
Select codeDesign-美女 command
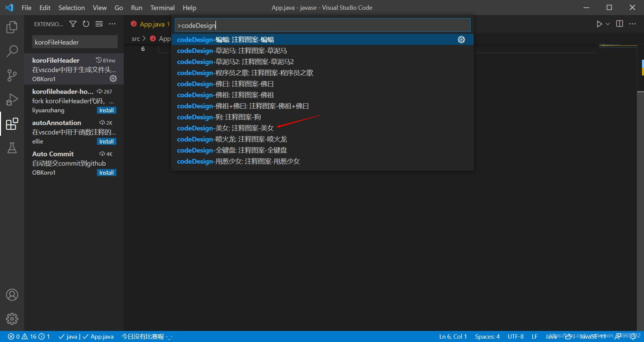[x=322, y=128]
